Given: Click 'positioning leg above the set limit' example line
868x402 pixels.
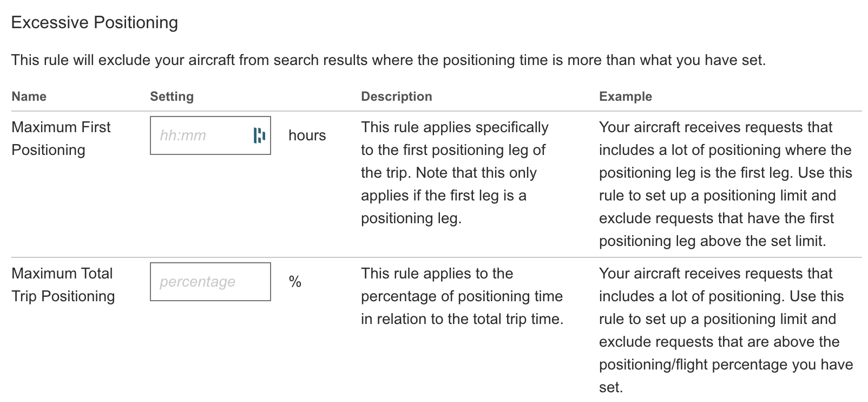Looking at the screenshot, I should click(x=713, y=241).
